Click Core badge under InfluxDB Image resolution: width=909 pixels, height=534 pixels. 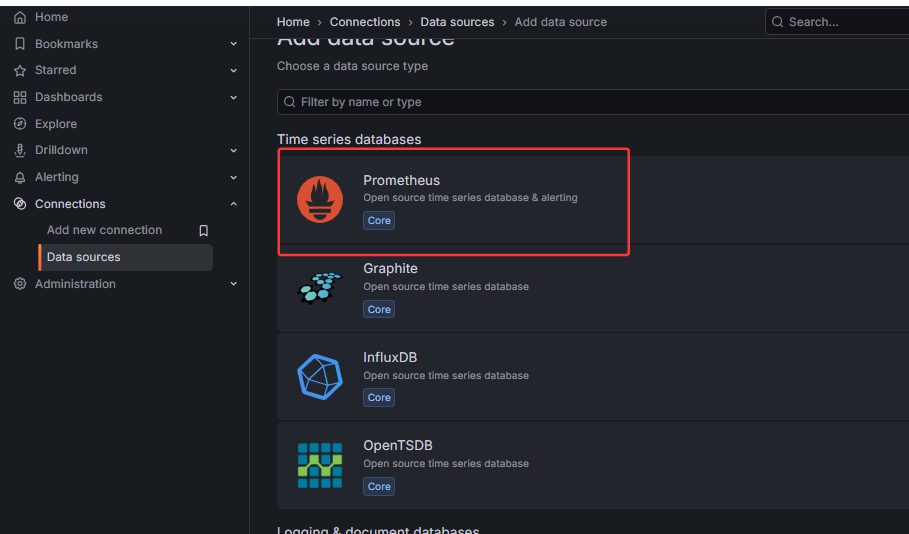(379, 398)
